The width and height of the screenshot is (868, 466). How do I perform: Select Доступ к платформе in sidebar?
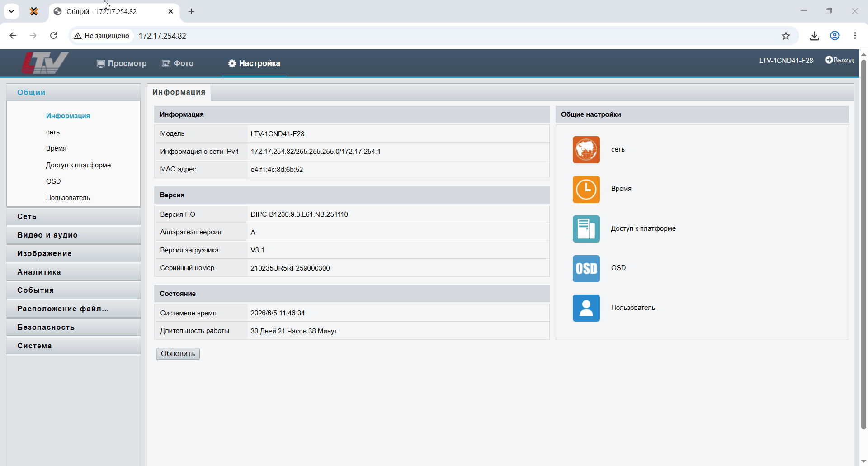click(78, 165)
